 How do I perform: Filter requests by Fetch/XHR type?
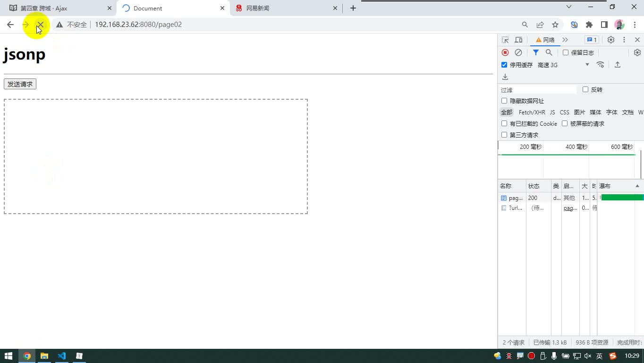[532, 112]
